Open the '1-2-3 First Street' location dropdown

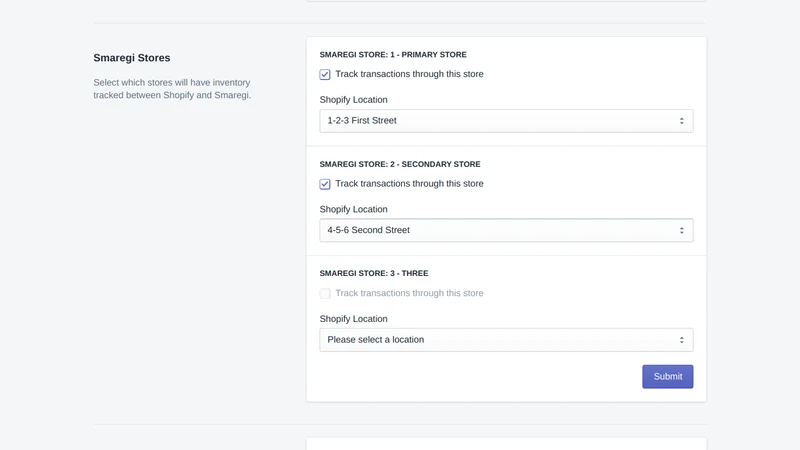click(506, 121)
